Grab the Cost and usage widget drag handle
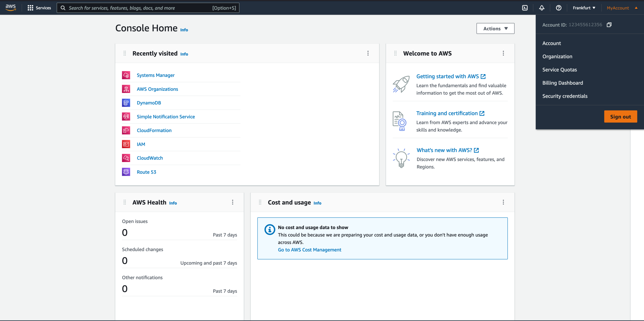Image resolution: width=644 pixels, height=321 pixels. (260, 202)
